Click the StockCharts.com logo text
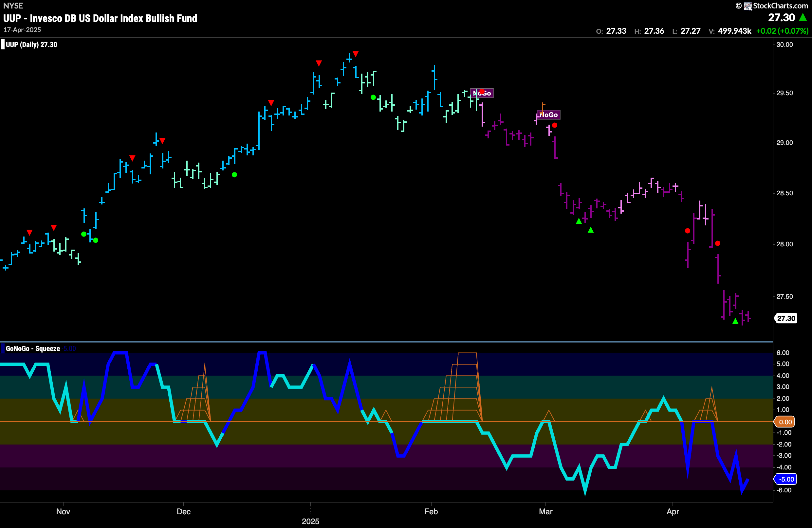 coord(780,6)
